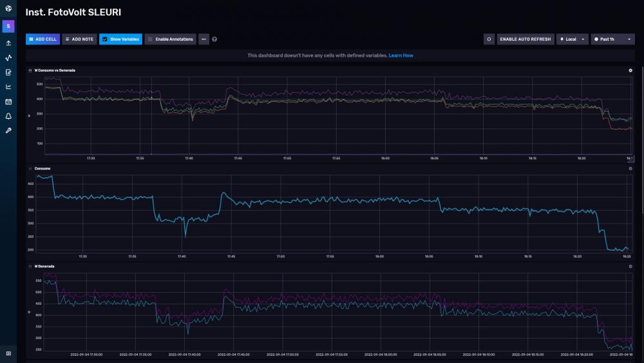Click the manual refresh icon button

point(489,39)
